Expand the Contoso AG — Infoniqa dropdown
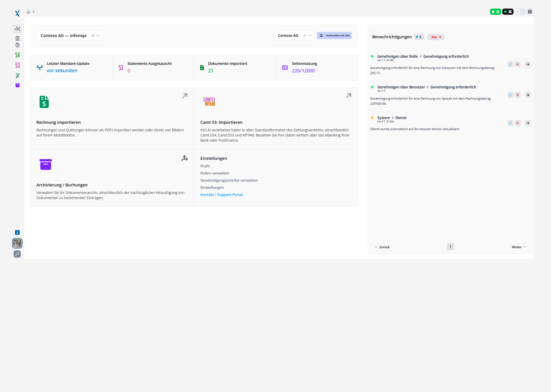Screen dimensions: 551x392 pyautogui.click(x=98, y=36)
